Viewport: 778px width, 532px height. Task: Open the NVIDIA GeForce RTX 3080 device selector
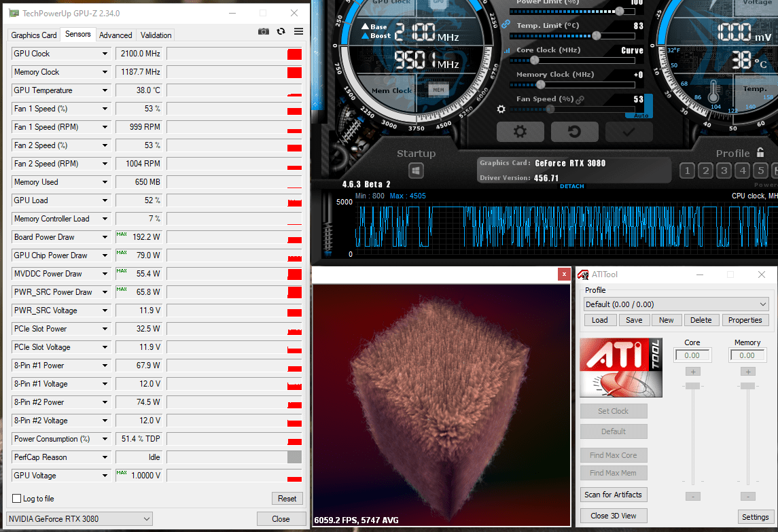pyautogui.click(x=79, y=518)
